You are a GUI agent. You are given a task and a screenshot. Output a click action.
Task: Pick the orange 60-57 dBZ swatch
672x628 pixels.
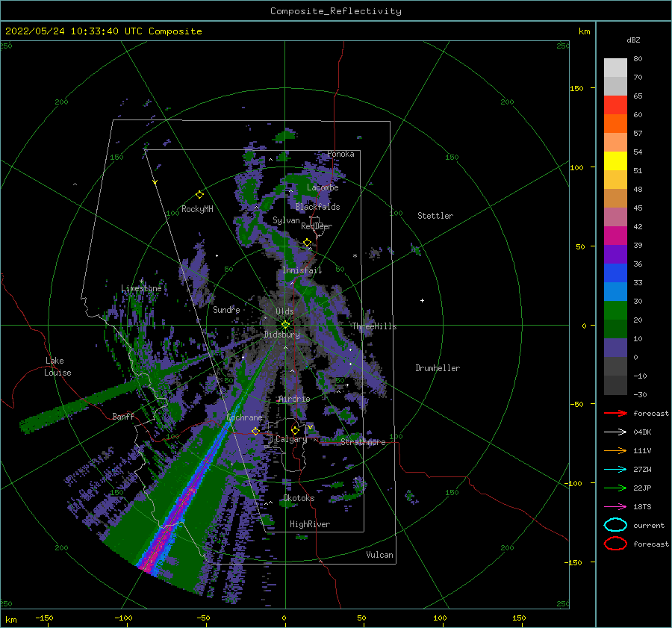615,123
